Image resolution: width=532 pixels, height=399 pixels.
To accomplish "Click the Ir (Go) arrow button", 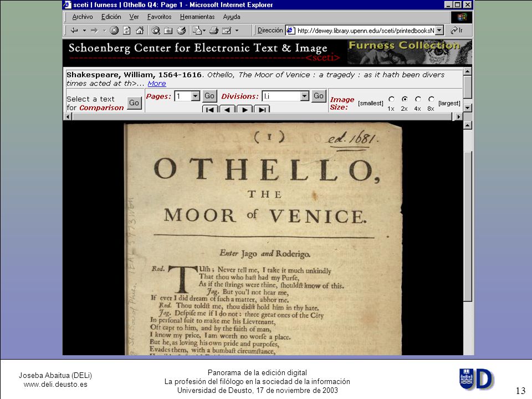I will [x=457, y=30].
